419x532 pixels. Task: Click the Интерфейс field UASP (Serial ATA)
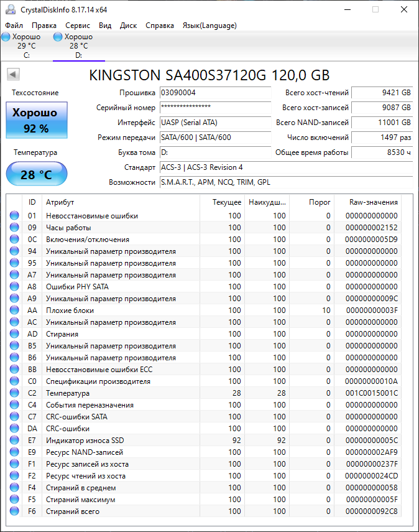(x=215, y=123)
